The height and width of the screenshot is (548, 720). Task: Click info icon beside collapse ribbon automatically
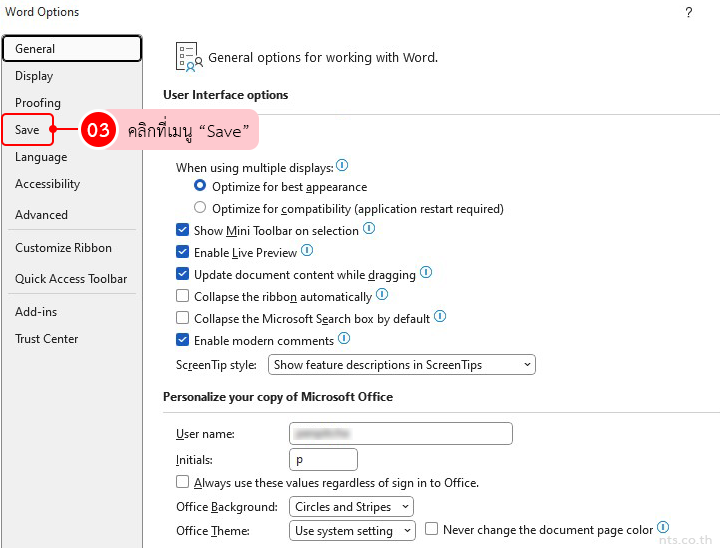pyautogui.click(x=382, y=295)
